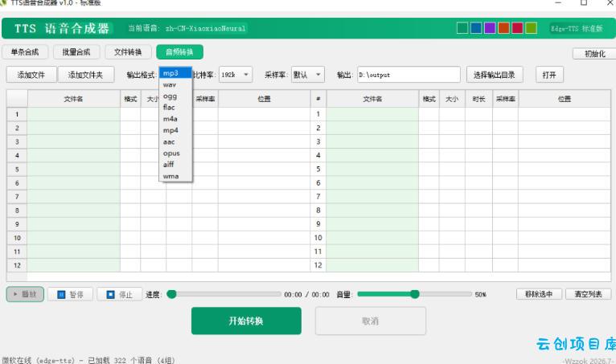The image size is (616, 364).
Task: Switch to the 单条合成 tab
Action: pos(25,52)
